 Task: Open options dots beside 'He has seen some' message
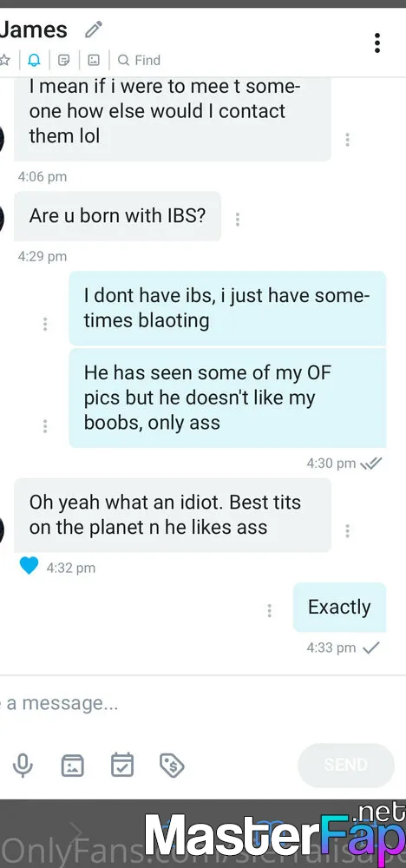click(45, 425)
